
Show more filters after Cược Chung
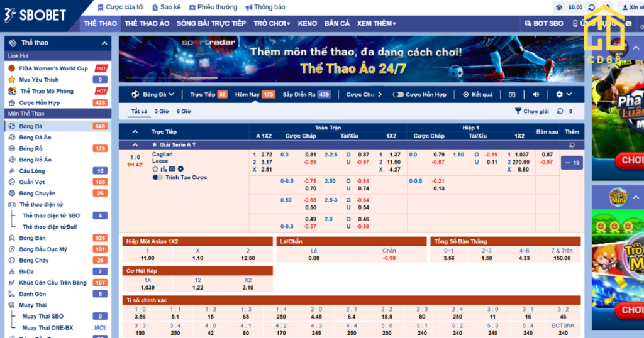coord(380,94)
